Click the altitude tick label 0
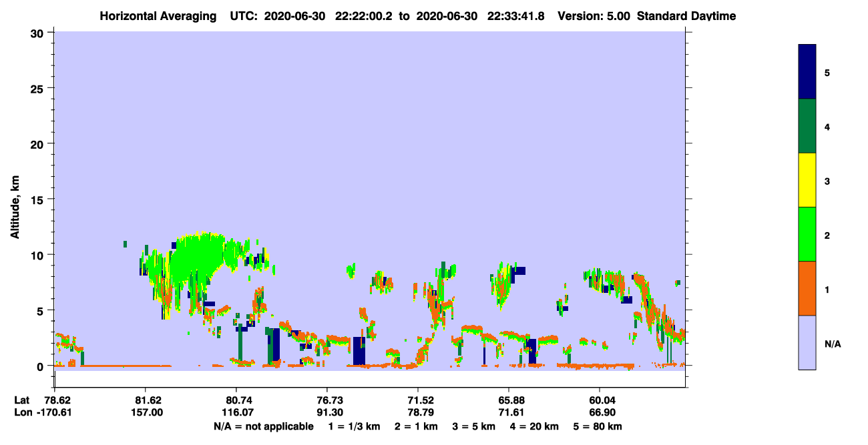868x445 pixels. (41, 366)
